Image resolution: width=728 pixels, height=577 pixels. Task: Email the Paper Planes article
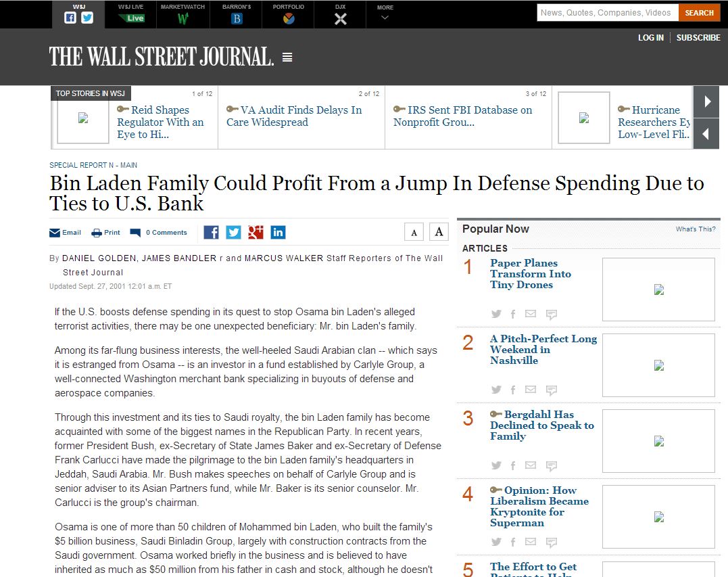point(530,314)
